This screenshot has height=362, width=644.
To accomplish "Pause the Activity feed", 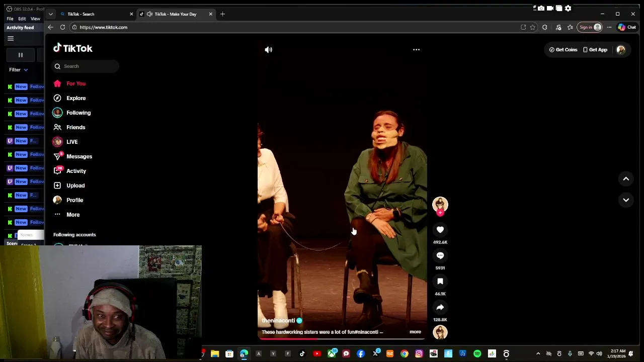I will coord(21,55).
